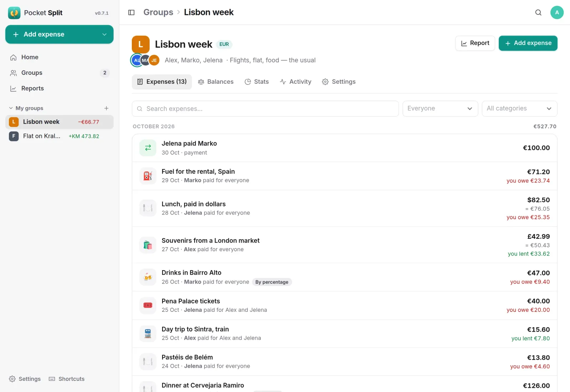Open search with the magnifier icon
Viewport: 570px width, 392px height.
pyautogui.click(x=538, y=12)
